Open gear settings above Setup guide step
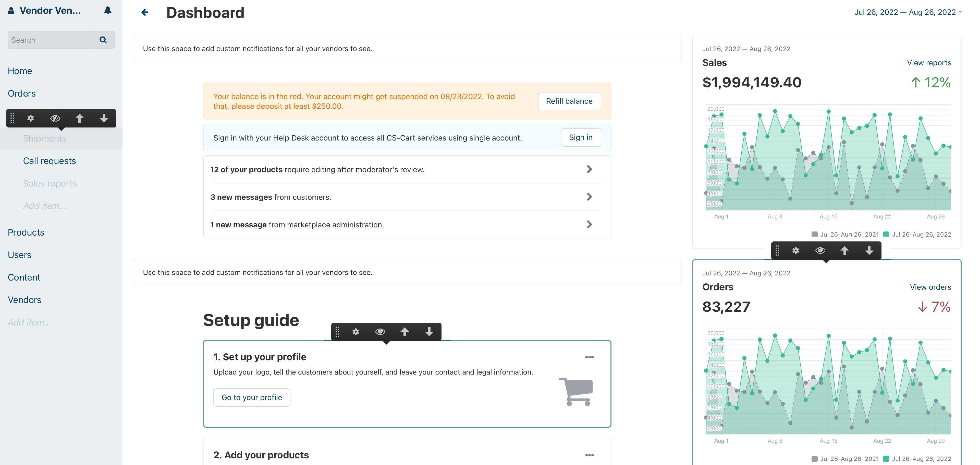Screen dimensions: 980x465 [x=355, y=332]
